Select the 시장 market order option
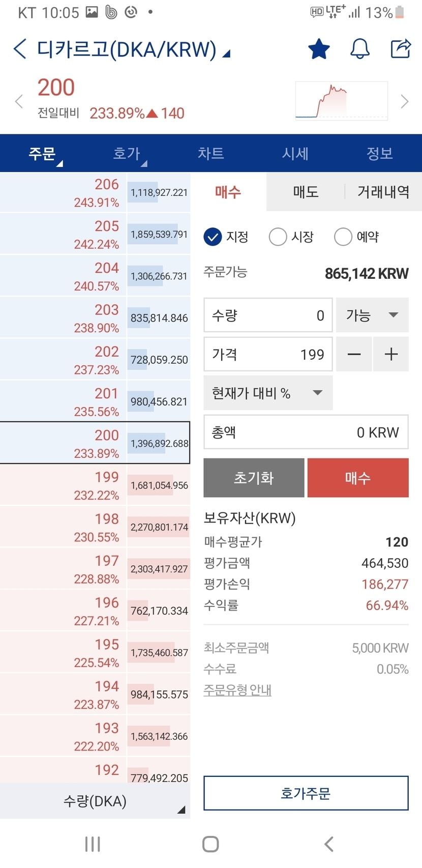Viewport: 422px width, 868px height. pyautogui.click(x=278, y=237)
